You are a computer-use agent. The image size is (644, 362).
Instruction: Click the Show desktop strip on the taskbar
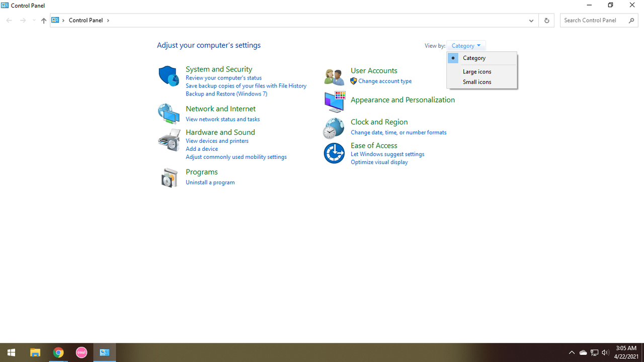(x=642, y=352)
